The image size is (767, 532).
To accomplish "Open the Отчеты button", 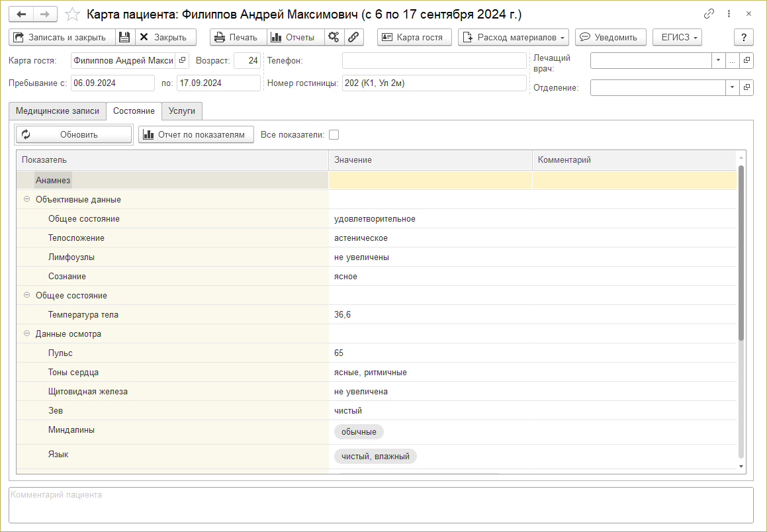I will (x=295, y=37).
